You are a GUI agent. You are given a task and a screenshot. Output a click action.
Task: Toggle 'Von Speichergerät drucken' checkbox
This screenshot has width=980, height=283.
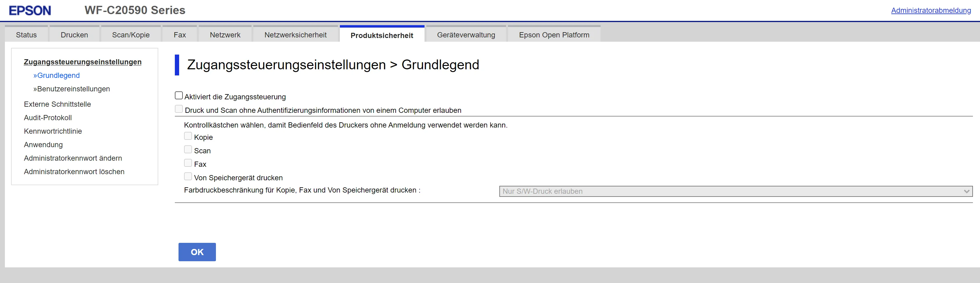(188, 177)
